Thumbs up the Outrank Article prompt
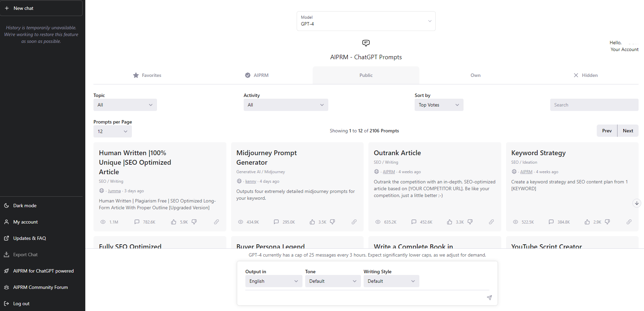The width and height of the screenshot is (644, 311). 450,222
